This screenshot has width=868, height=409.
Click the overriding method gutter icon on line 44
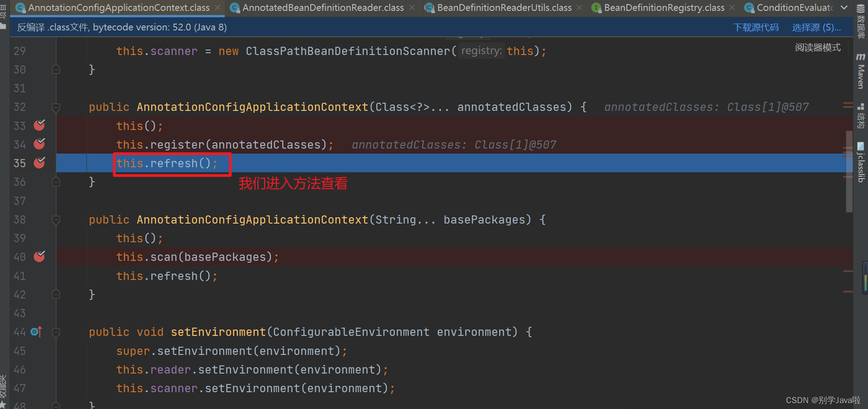[x=36, y=332]
